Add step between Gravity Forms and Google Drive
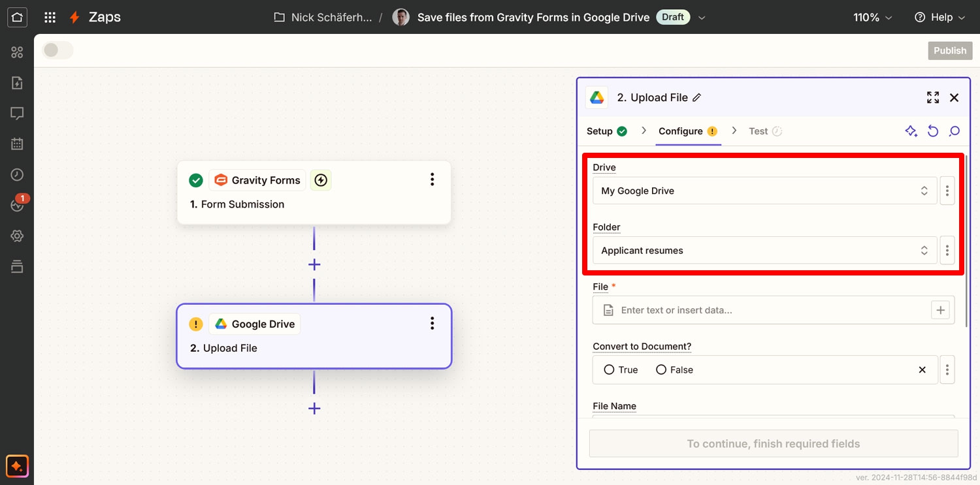 click(314, 264)
